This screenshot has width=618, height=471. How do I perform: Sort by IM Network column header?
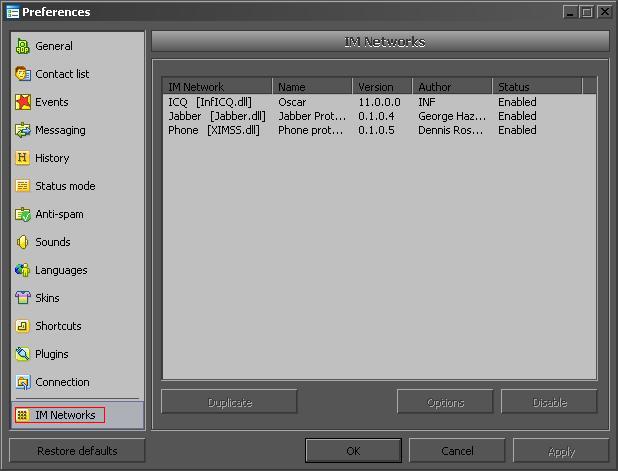click(217, 86)
